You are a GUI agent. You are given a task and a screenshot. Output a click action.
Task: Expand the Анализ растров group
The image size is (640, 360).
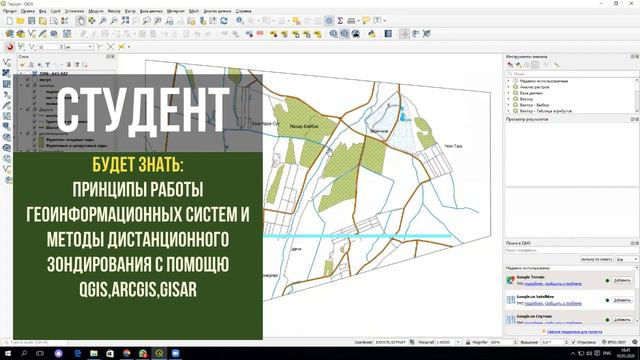[x=509, y=87]
